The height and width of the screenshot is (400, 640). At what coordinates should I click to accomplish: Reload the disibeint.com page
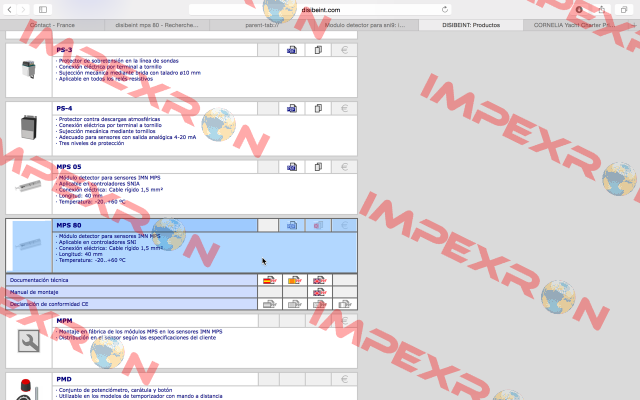(x=444, y=9)
